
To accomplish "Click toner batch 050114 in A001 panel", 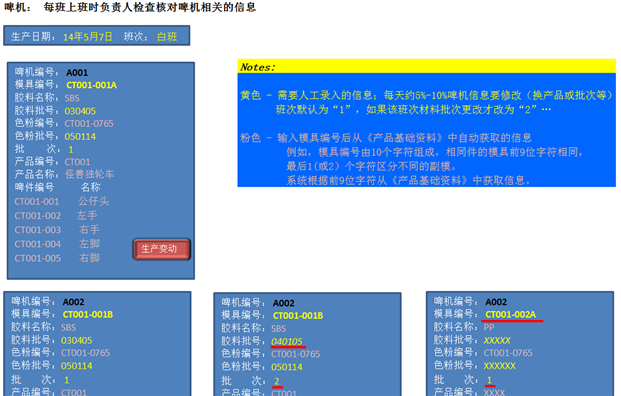I will coord(80,137).
